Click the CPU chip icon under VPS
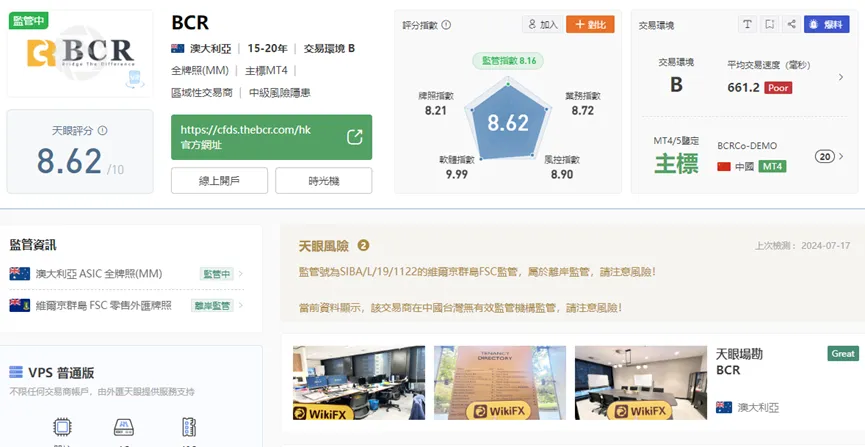 [x=60, y=427]
